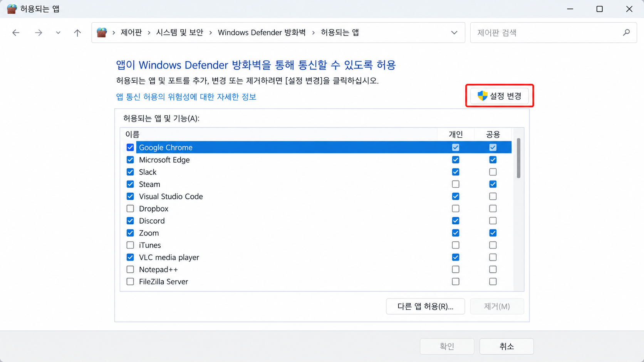Click the 설정 변경 button
The width and height of the screenshot is (644, 362).
[500, 96]
